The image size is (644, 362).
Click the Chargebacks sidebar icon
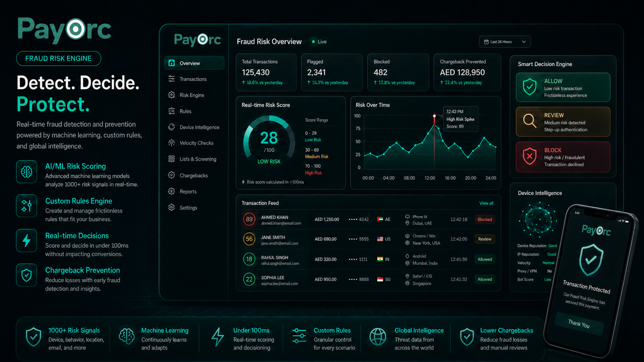click(171, 175)
